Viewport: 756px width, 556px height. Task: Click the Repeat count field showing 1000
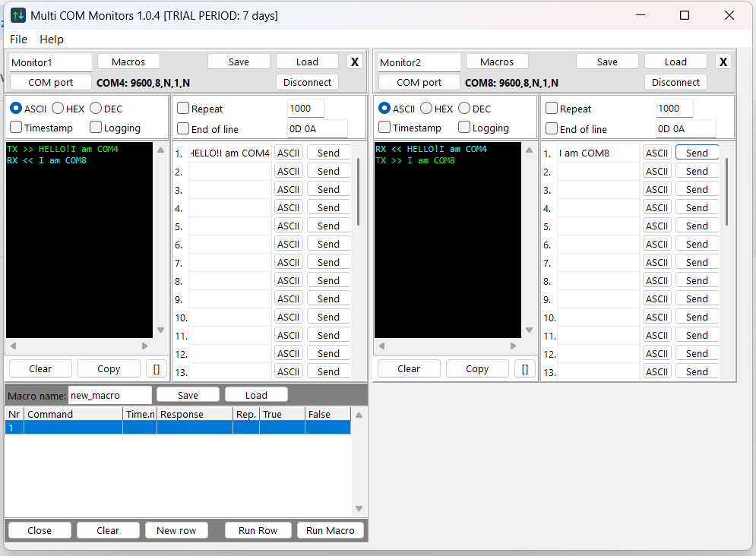tap(305, 108)
